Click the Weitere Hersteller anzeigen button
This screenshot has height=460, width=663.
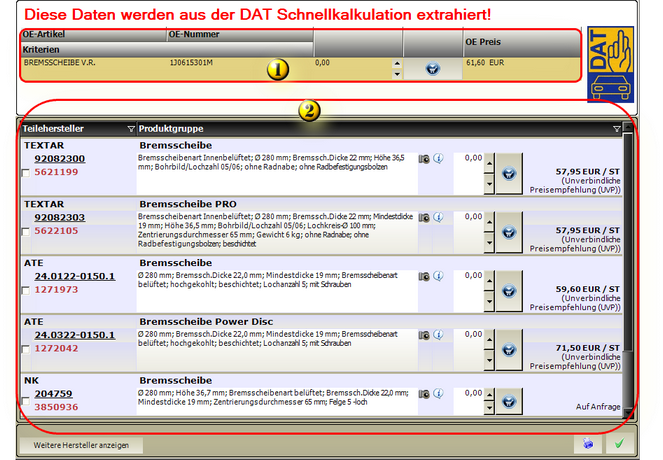[81, 445]
